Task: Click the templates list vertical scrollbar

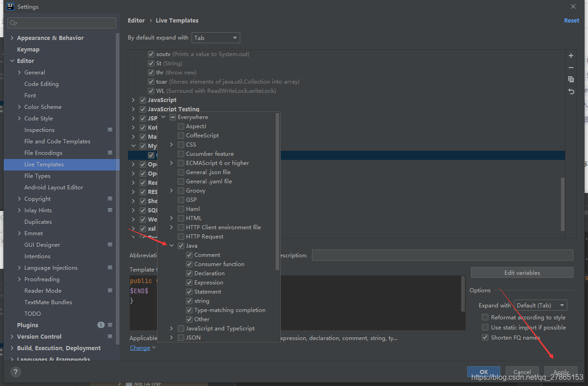Action: coord(563,204)
